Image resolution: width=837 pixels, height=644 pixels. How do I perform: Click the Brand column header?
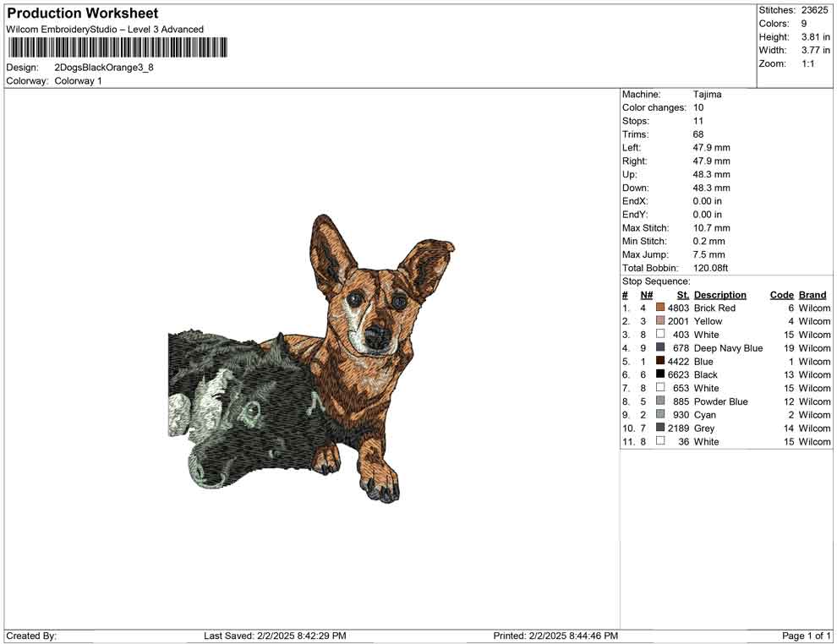point(812,295)
